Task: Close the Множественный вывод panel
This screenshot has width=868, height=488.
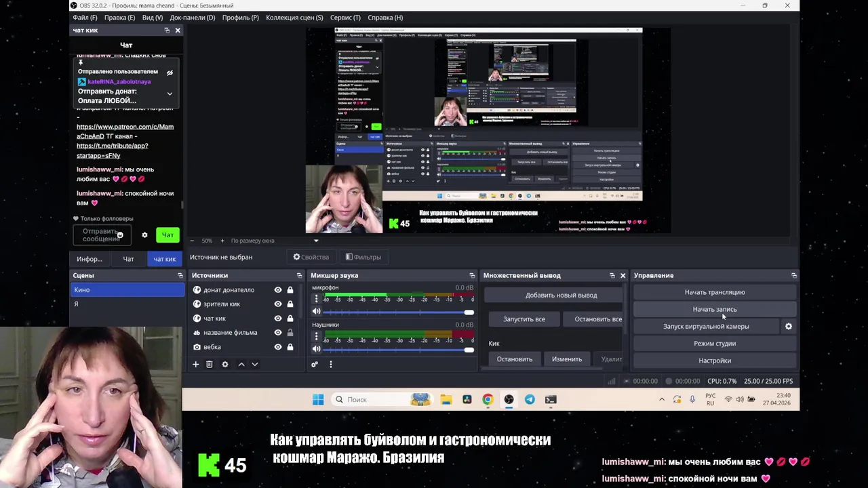Action: (623, 275)
